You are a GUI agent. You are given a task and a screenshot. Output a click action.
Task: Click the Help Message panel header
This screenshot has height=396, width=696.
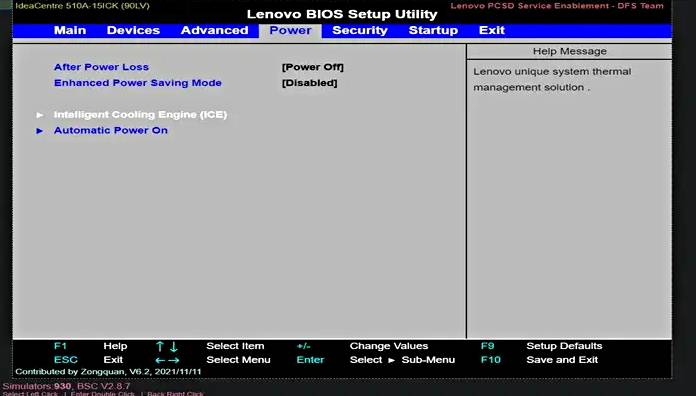point(569,51)
